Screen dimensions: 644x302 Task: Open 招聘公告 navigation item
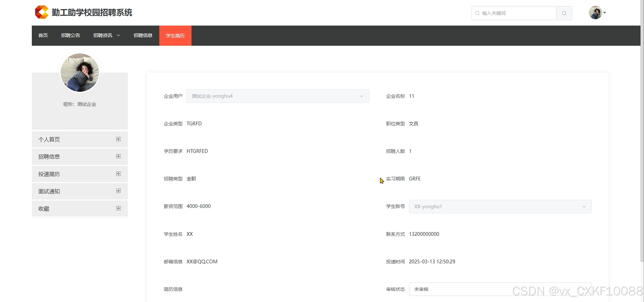click(x=70, y=36)
